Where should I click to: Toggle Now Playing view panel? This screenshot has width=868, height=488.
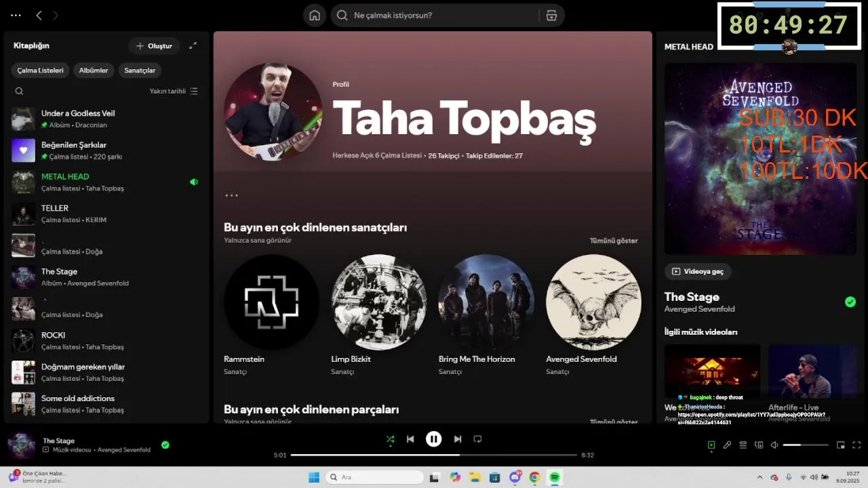711,445
